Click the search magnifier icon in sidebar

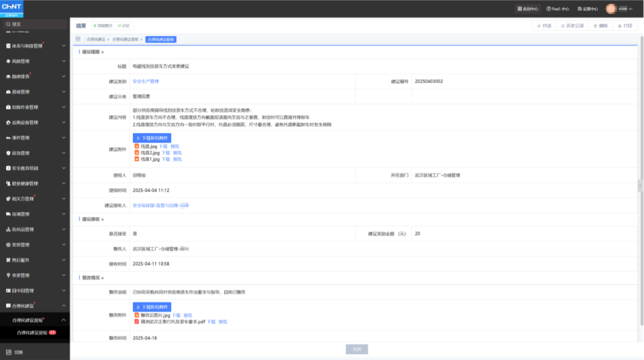8,24
